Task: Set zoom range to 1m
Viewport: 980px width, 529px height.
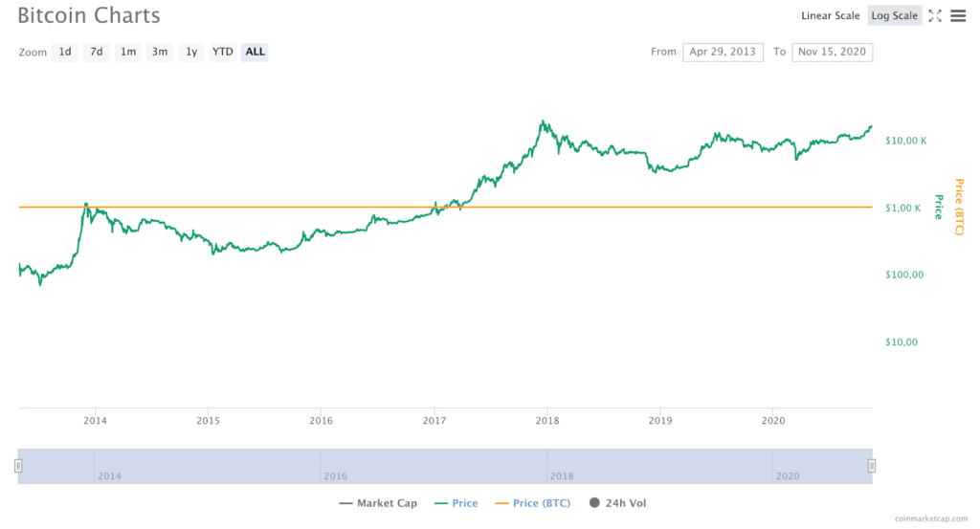Action: point(128,52)
